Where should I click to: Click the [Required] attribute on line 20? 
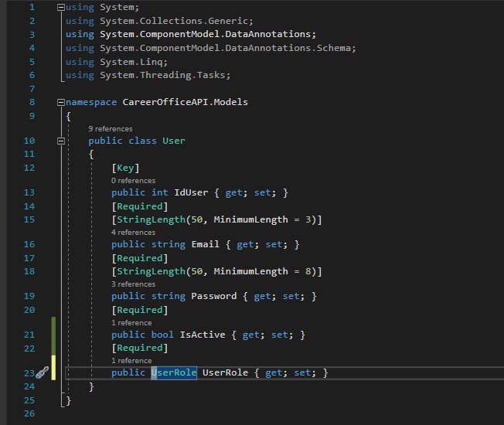click(x=139, y=310)
